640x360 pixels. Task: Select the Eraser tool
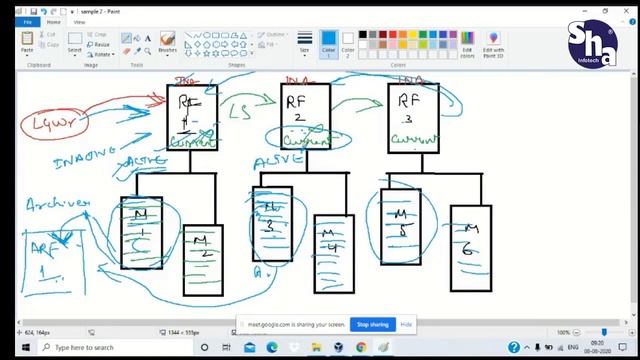click(126, 51)
